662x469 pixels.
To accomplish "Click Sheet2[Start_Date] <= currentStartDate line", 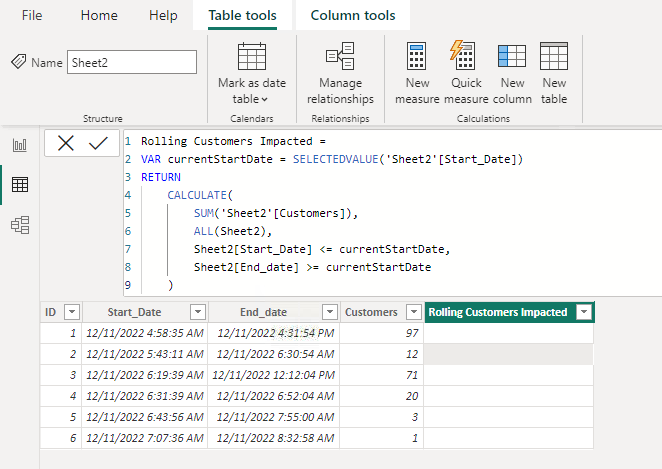I will click(x=322, y=249).
